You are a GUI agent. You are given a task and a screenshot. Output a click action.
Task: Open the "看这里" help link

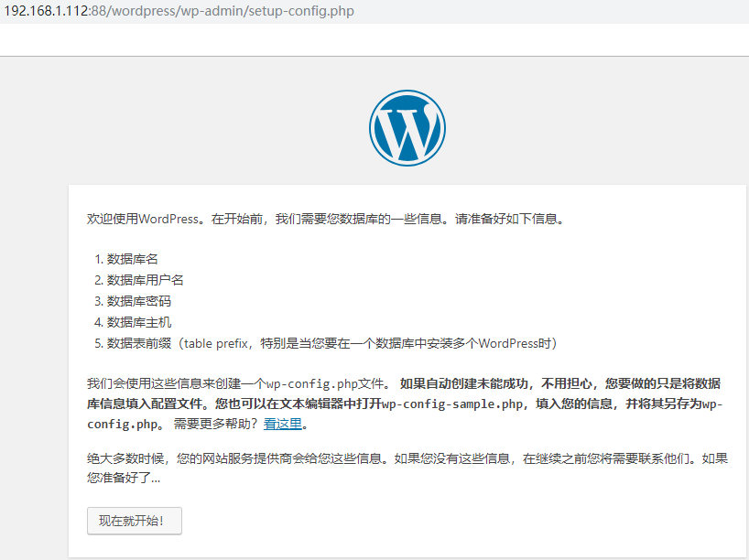coord(284,425)
